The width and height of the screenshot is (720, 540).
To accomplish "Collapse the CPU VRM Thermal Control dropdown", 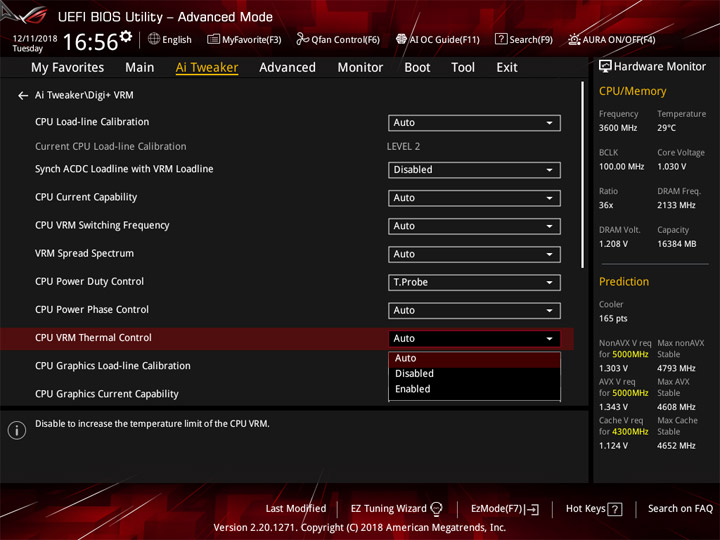I will tap(474, 339).
